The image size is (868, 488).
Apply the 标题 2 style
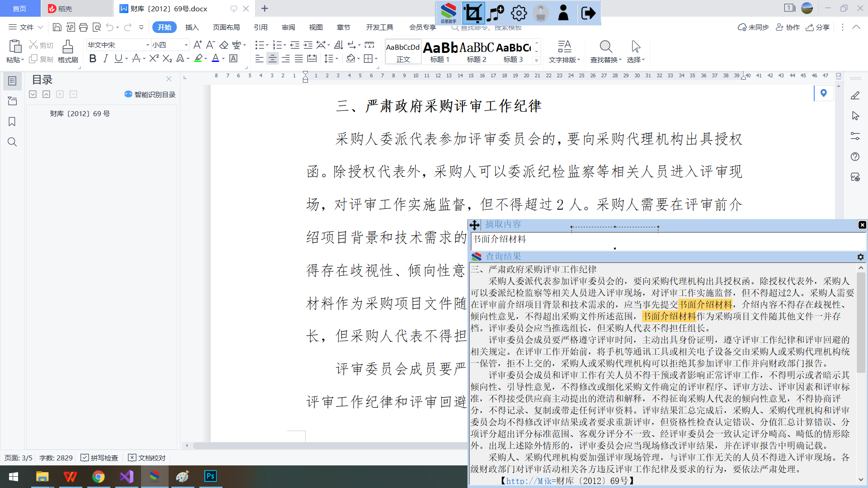click(476, 52)
